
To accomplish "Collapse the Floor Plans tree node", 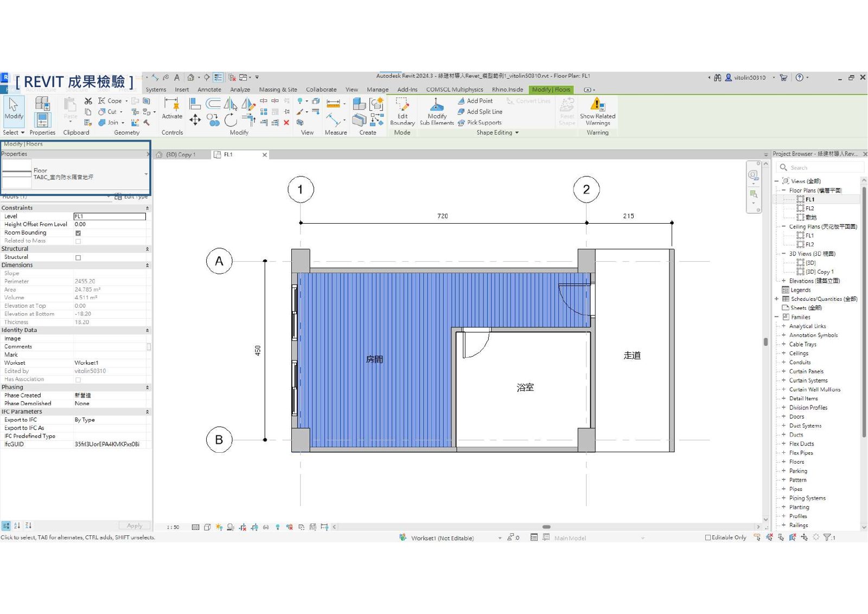I will point(783,191).
